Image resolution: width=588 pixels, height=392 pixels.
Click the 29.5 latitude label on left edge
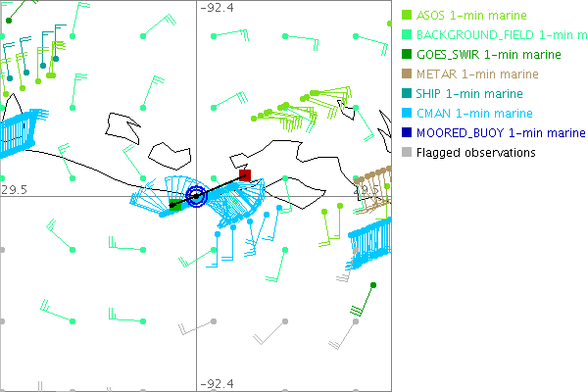coord(13,188)
